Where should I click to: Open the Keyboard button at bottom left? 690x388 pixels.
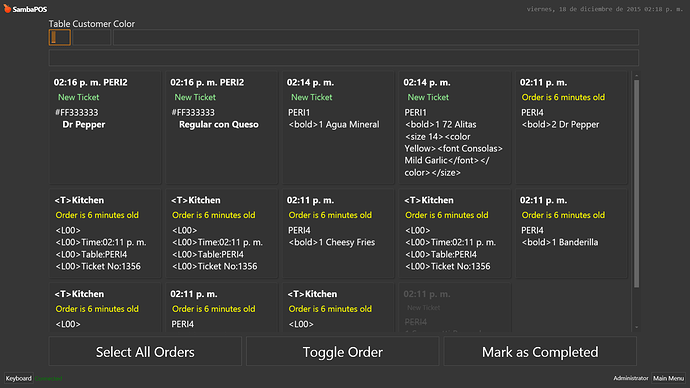(18, 378)
